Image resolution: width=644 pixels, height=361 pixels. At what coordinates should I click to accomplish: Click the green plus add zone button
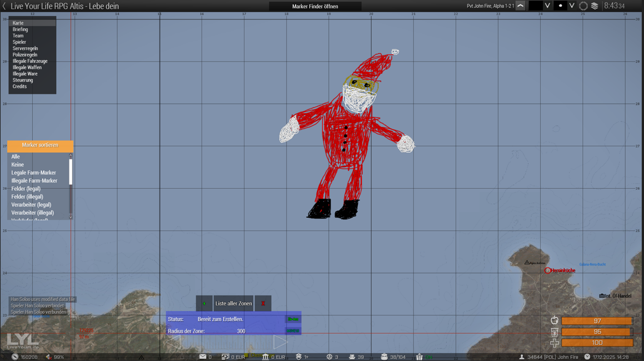coord(204,303)
